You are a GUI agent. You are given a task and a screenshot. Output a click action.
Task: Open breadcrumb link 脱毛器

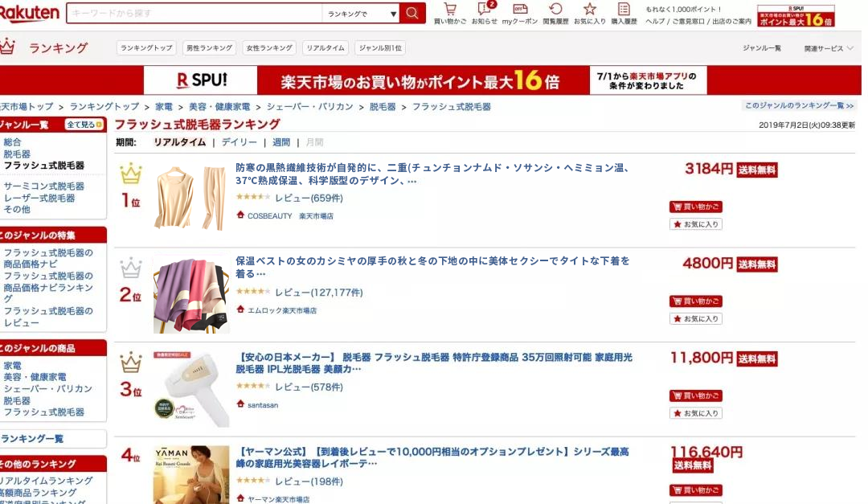[x=383, y=107]
